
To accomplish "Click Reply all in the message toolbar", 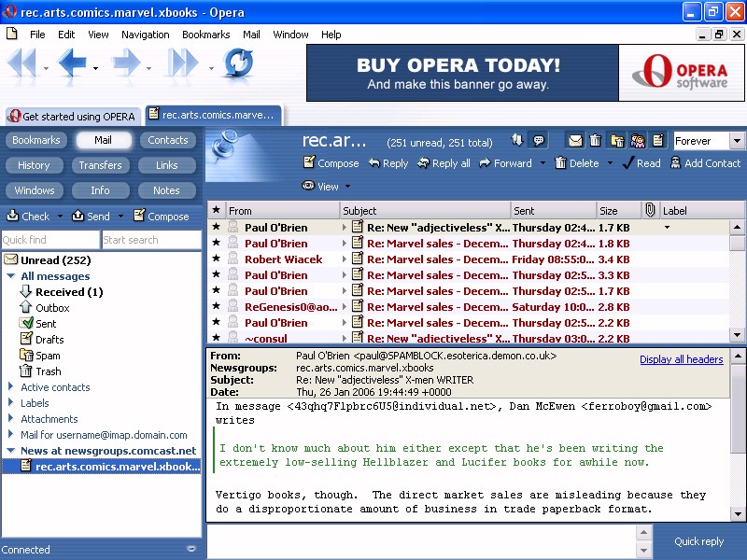I will tap(444, 163).
